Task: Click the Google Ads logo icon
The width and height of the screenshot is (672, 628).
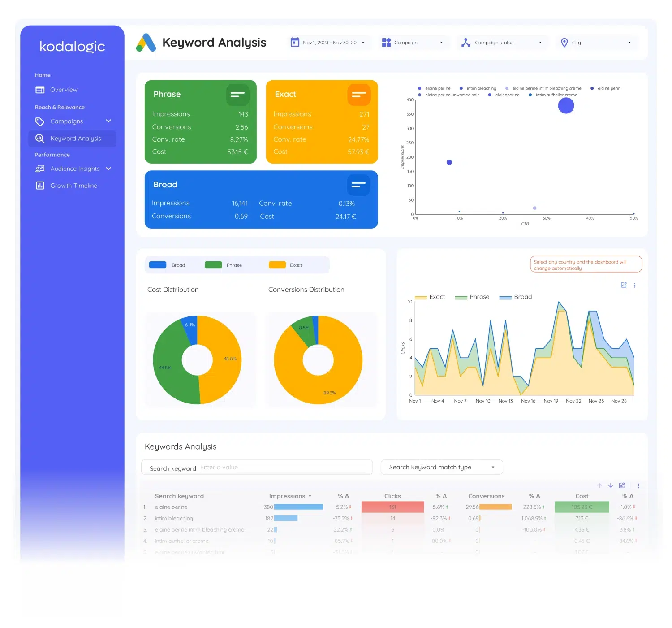Action: pos(146,43)
